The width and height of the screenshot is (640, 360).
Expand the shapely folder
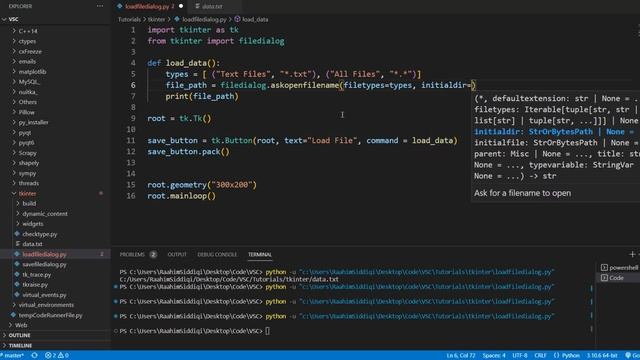[29, 163]
